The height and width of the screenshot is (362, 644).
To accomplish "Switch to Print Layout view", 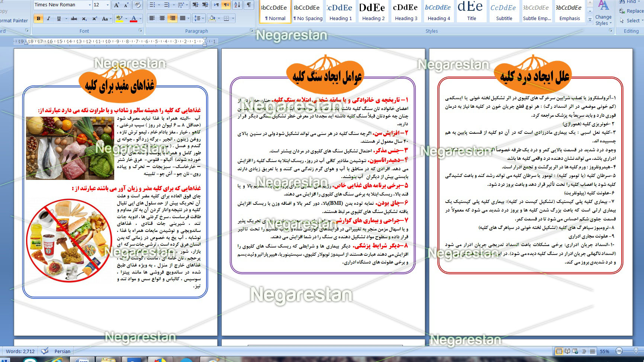I will (559, 351).
